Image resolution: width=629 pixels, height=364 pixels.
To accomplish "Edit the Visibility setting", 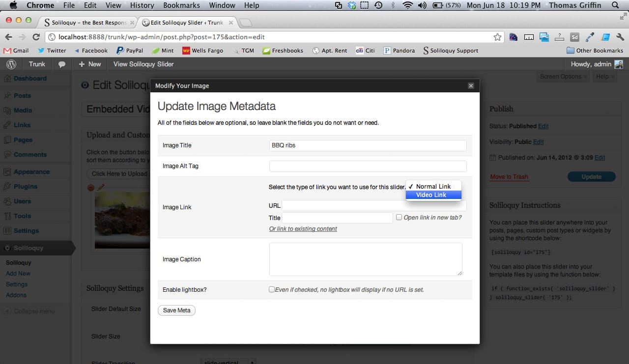I will (539, 142).
